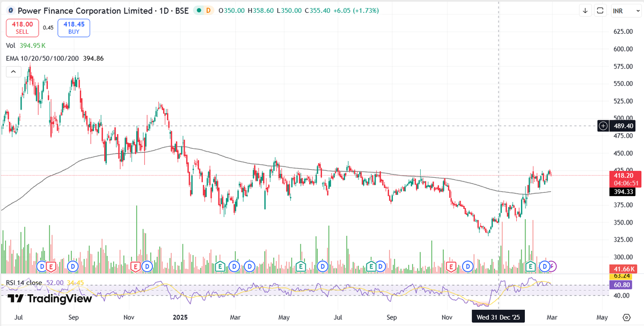
Task: Click the SELL button at 418.00
Action: (x=22, y=27)
